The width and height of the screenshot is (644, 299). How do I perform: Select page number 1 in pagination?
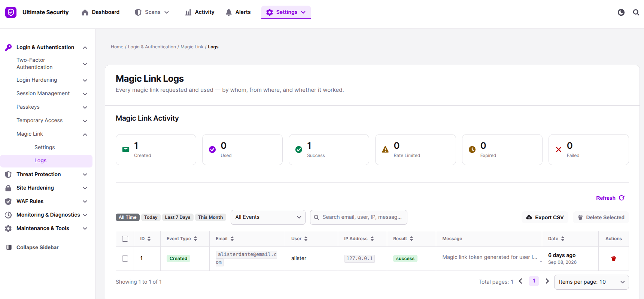coord(534,281)
